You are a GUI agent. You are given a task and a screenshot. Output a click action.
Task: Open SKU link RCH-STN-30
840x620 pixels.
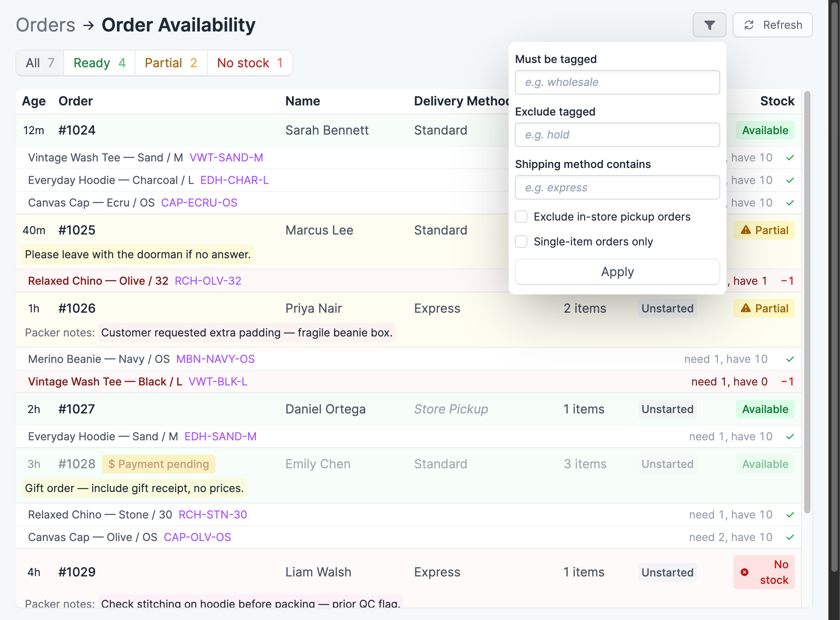pos(213,515)
